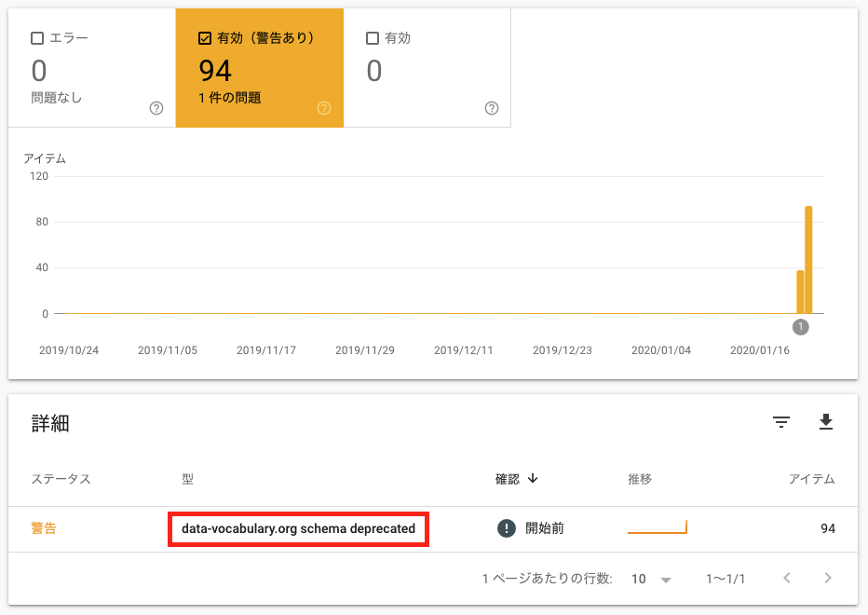Uncheck the 有効(警告あり) checkbox
The height and width of the screenshot is (615, 868).
click(205, 38)
